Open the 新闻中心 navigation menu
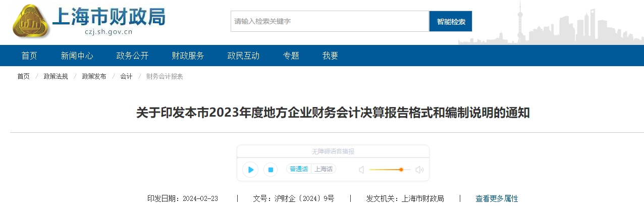This screenshot has width=644, height=207. [x=77, y=56]
